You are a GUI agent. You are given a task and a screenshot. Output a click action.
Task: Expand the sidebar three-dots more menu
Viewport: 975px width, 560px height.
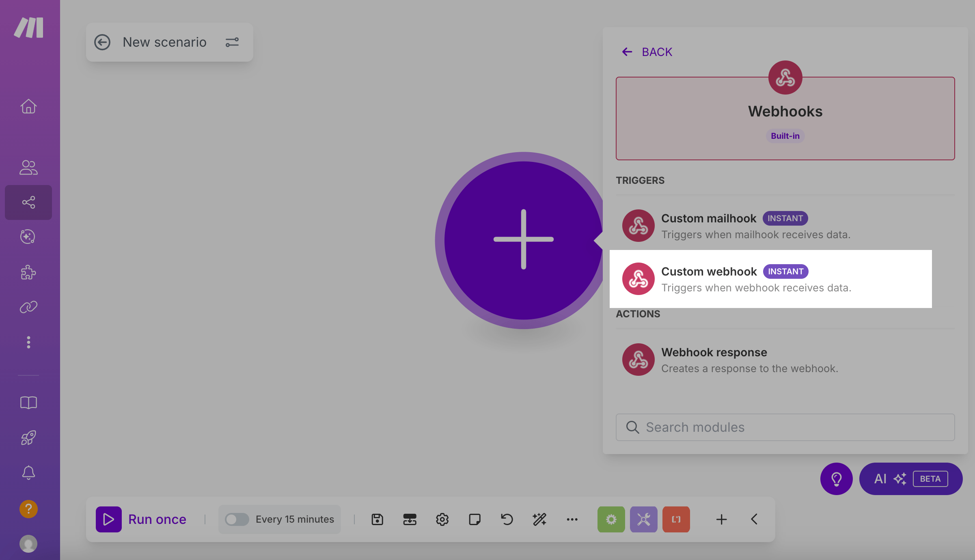[x=28, y=342]
